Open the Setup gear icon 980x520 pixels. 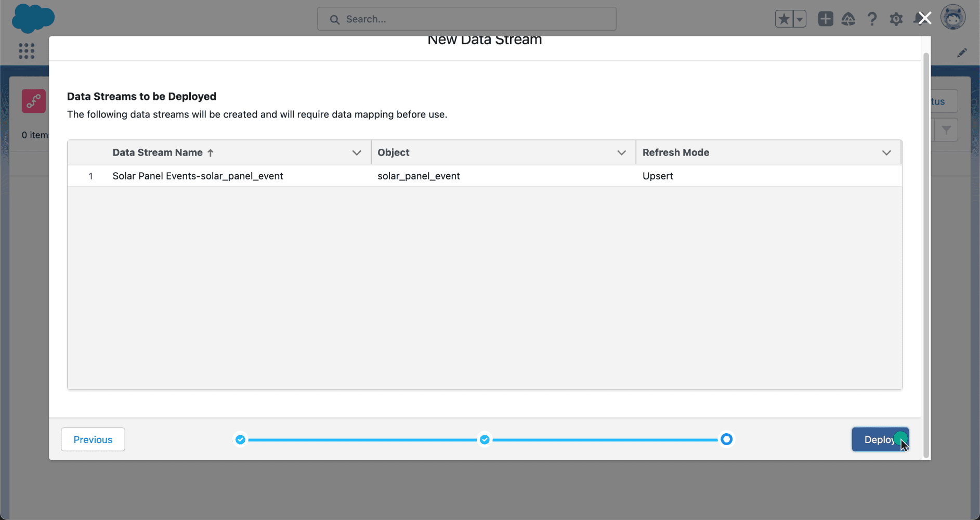pos(896,19)
